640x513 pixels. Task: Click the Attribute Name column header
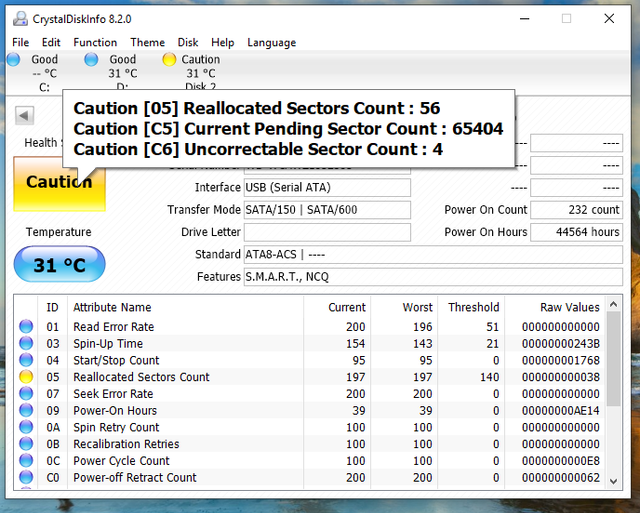[x=186, y=307]
